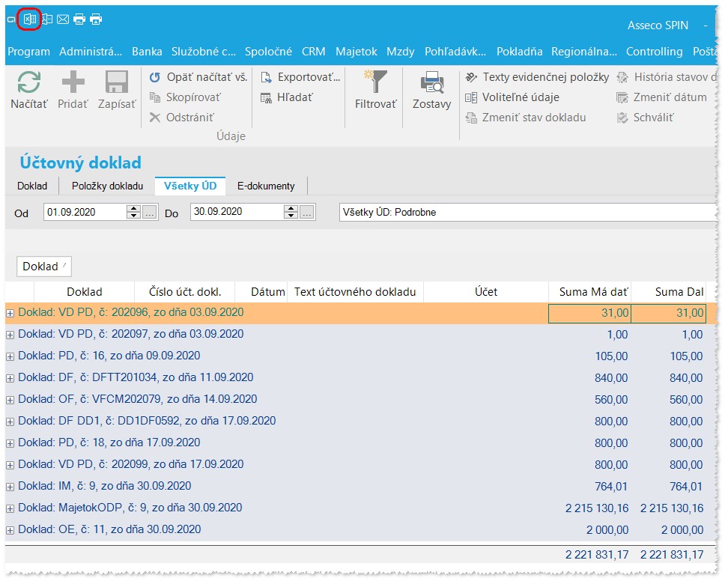Open the Všetky ÚD: Podrobne view box

[527, 212]
